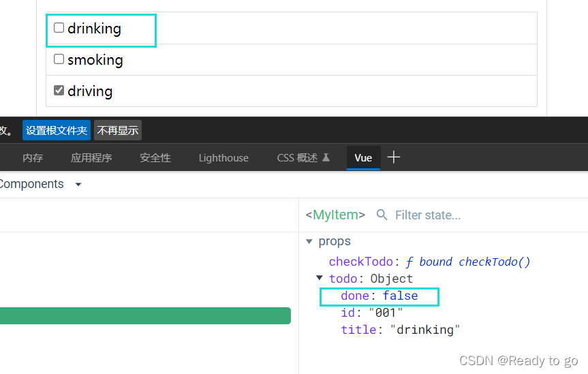Click the driving label text
The height and width of the screenshot is (374, 588).
(90, 91)
